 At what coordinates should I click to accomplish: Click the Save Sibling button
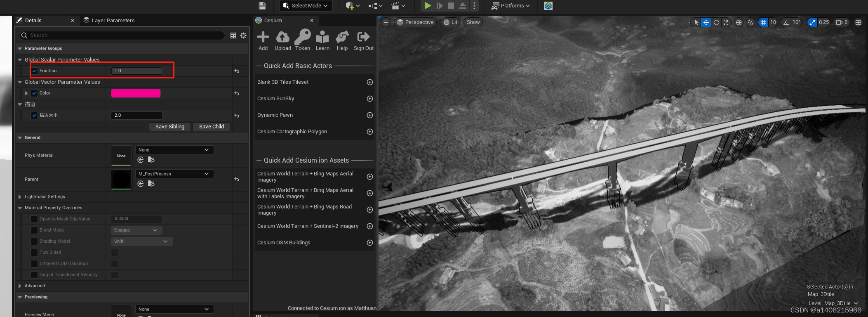170,127
